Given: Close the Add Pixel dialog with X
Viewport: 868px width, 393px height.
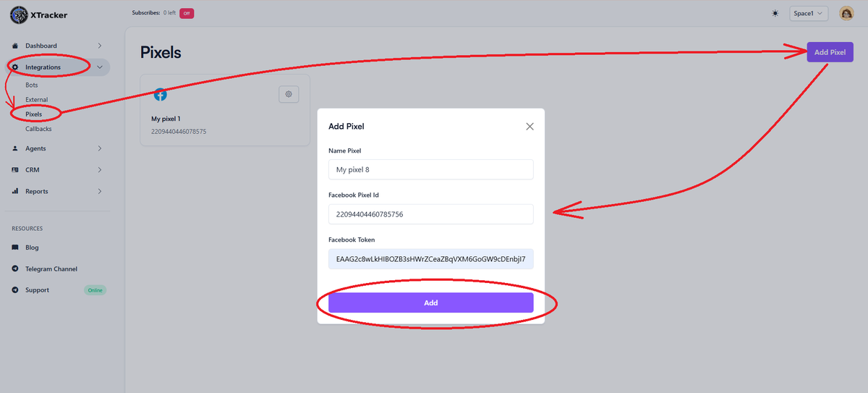Looking at the screenshot, I should click(x=529, y=127).
